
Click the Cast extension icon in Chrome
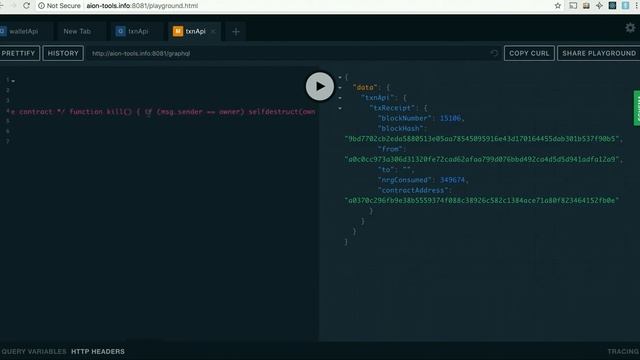tap(573, 6)
